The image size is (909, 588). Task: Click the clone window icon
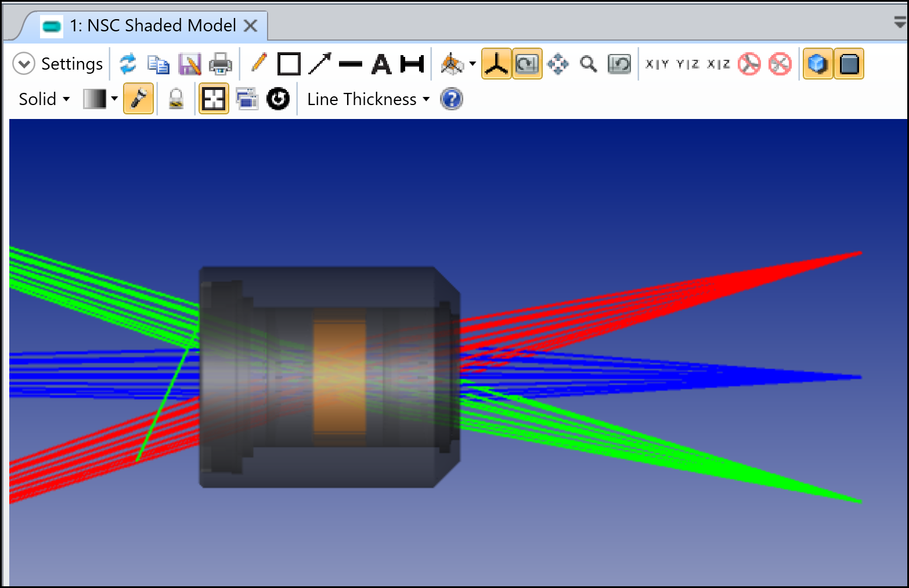pyautogui.click(x=247, y=99)
